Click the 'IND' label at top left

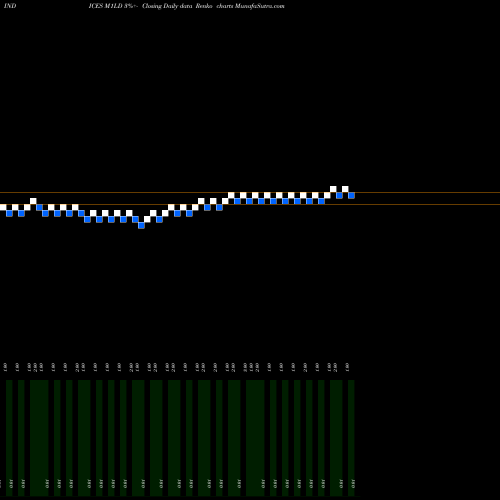pyautogui.click(x=10, y=6)
